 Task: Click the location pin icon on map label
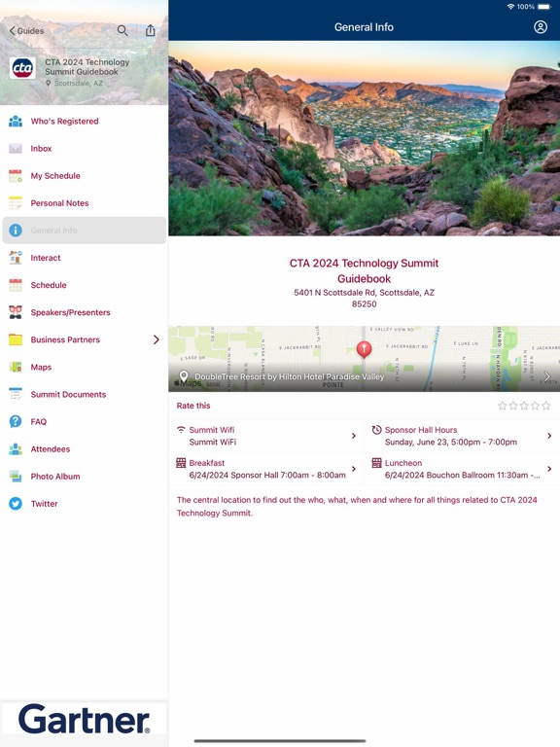coord(184,376)
